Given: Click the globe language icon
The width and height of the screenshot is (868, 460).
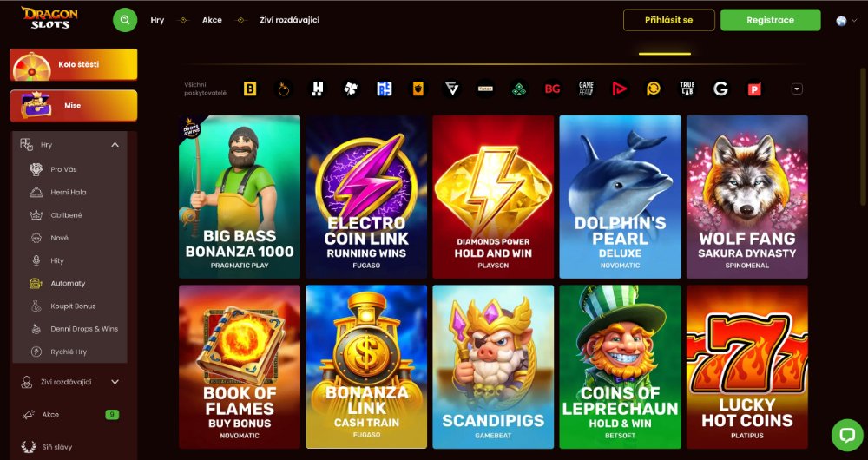Looking at the screenshot, I should pos(841,21).
